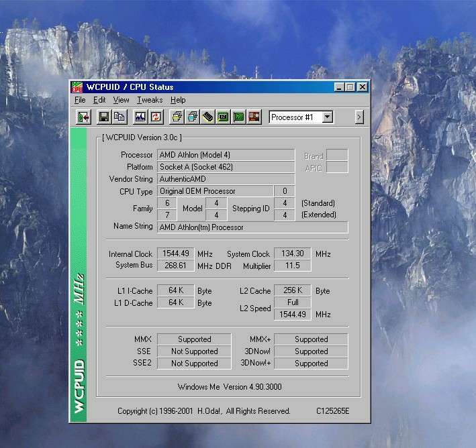The width and height of the screenshot is (476, 448).
Task: Click the Platform field 'Socket A (Socket 462)'
Action: pos(226,167)
